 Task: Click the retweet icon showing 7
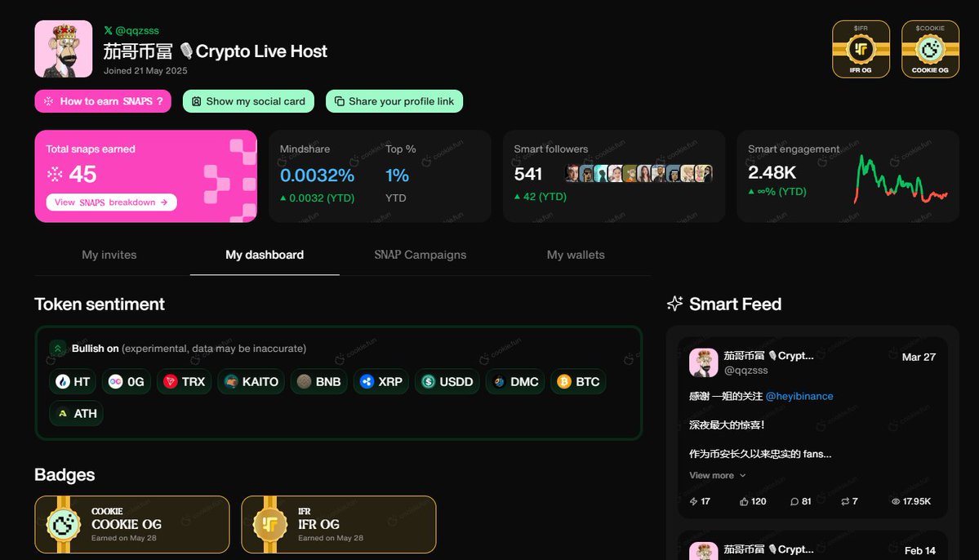point(845,501)
